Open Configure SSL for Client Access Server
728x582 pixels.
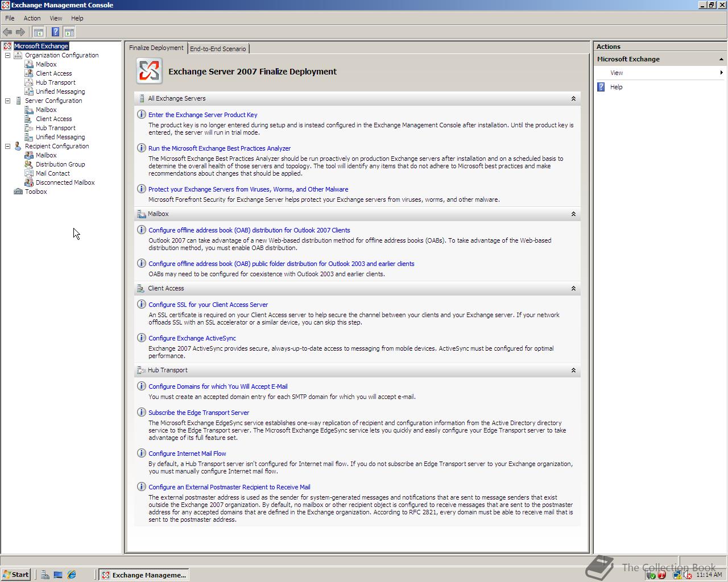(208, 305)
